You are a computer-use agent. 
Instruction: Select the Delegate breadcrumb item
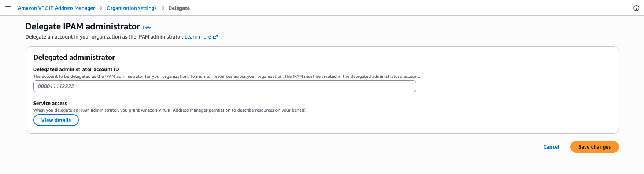point(179,8)
